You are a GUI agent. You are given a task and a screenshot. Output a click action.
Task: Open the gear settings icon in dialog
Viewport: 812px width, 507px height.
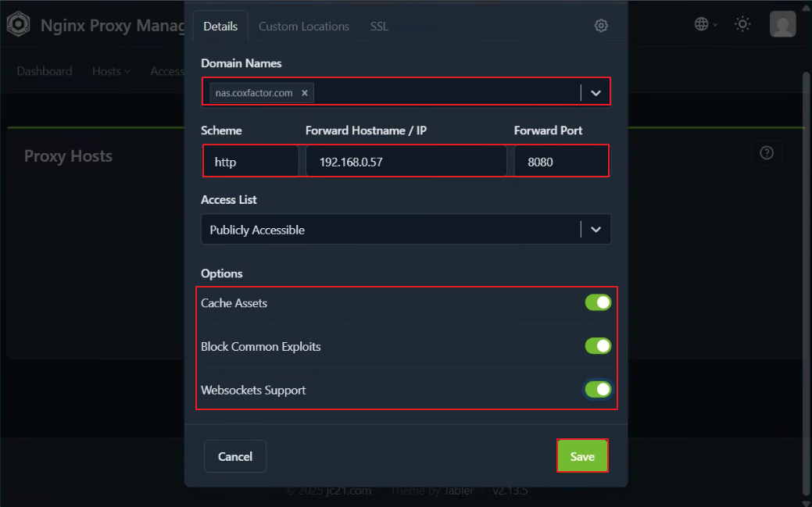601,25
